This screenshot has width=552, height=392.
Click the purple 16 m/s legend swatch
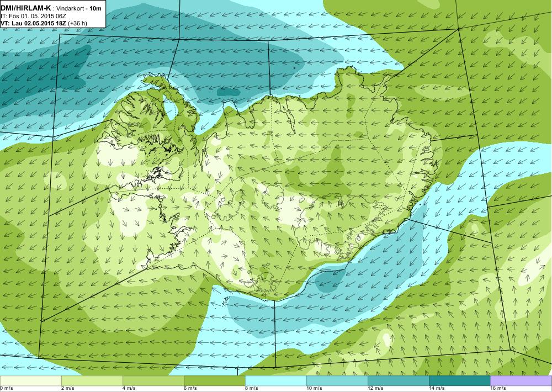tap(521, 380)
